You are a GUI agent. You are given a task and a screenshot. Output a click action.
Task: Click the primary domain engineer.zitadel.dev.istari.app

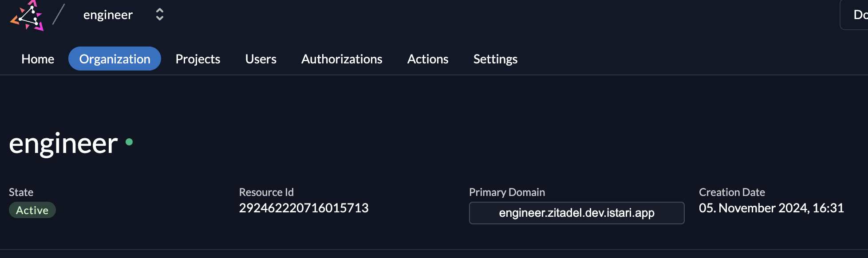(576, 213)
